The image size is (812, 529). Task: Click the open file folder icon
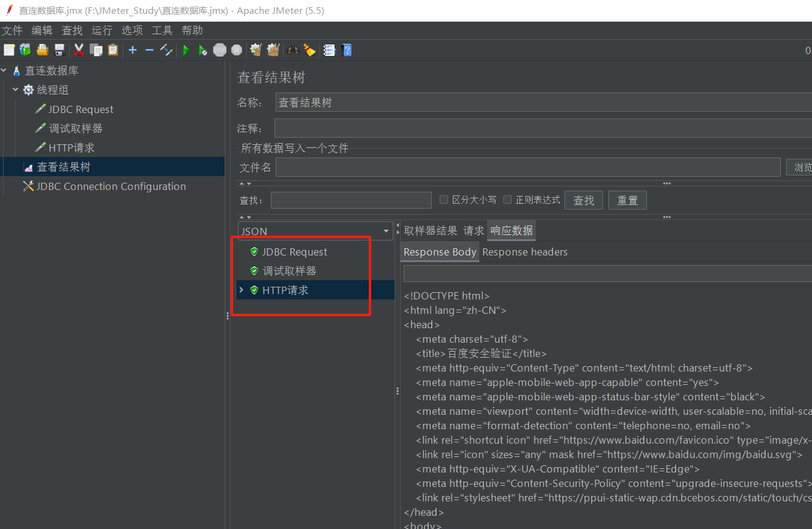(x=42, y=50)
